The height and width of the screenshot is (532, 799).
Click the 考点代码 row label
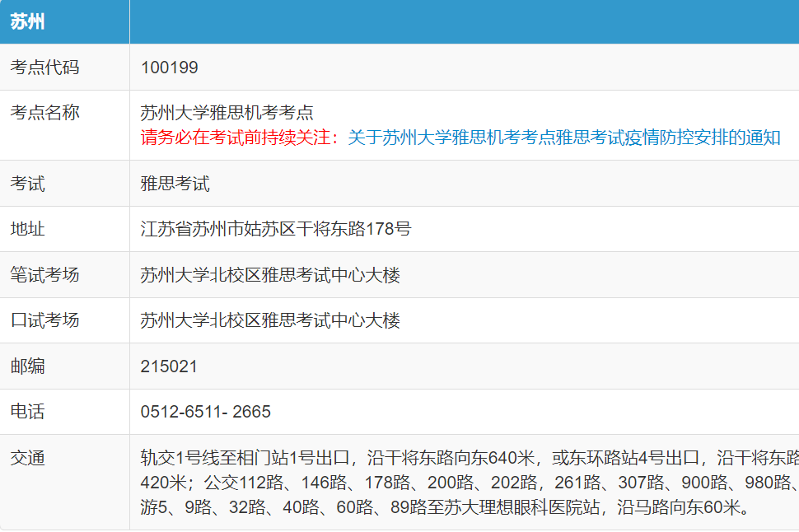(44, 68)
